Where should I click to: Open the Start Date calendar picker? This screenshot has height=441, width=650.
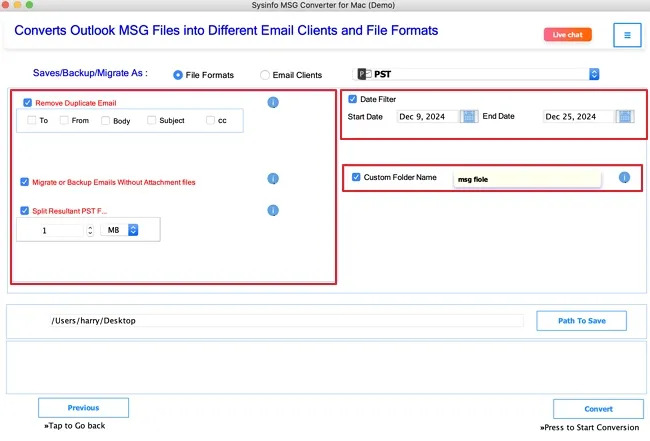click(x=469, y=116)
